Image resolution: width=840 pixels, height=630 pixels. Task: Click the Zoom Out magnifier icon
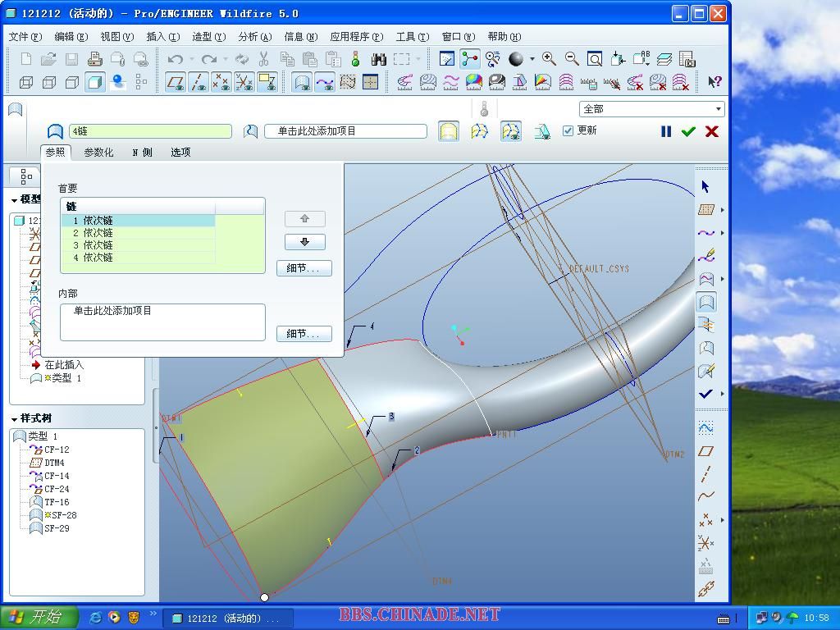572,59
